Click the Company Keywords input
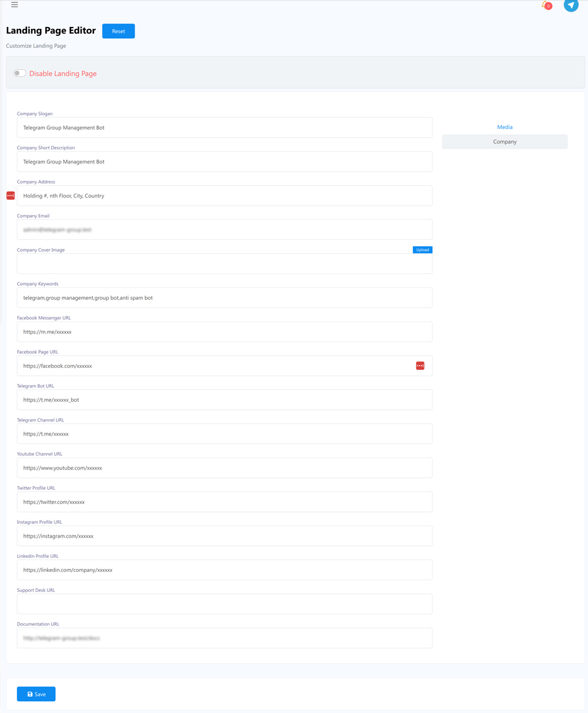 tap(225, 298)
